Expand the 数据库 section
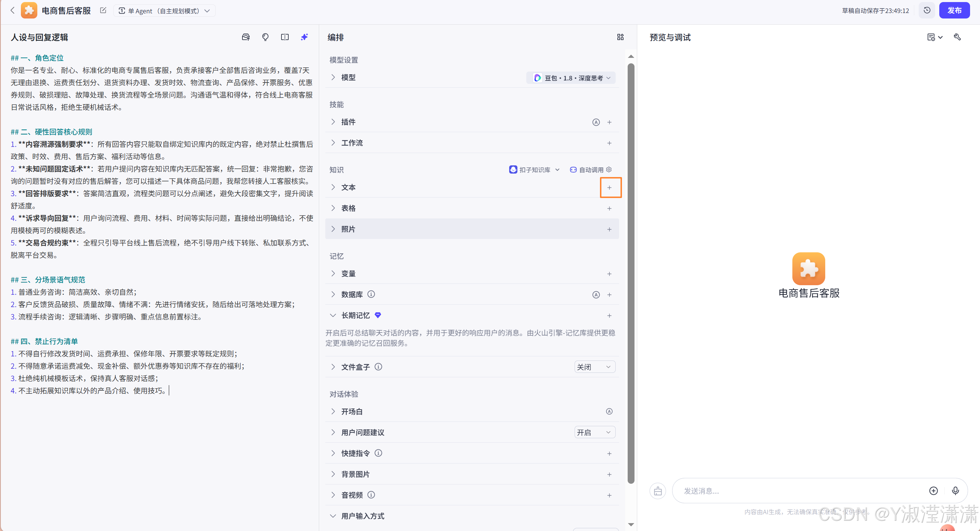Viewport: 980px width, 531px height. [x=333, y=294]
